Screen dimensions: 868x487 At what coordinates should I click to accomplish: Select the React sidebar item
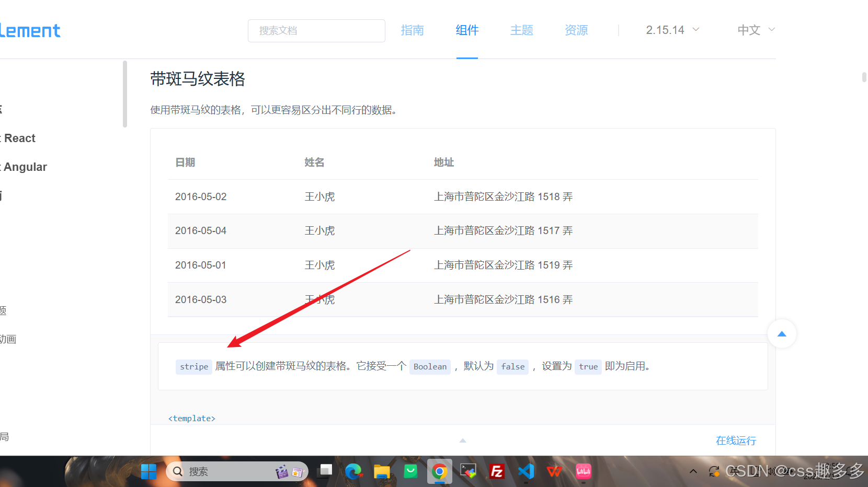click(20, 138)
